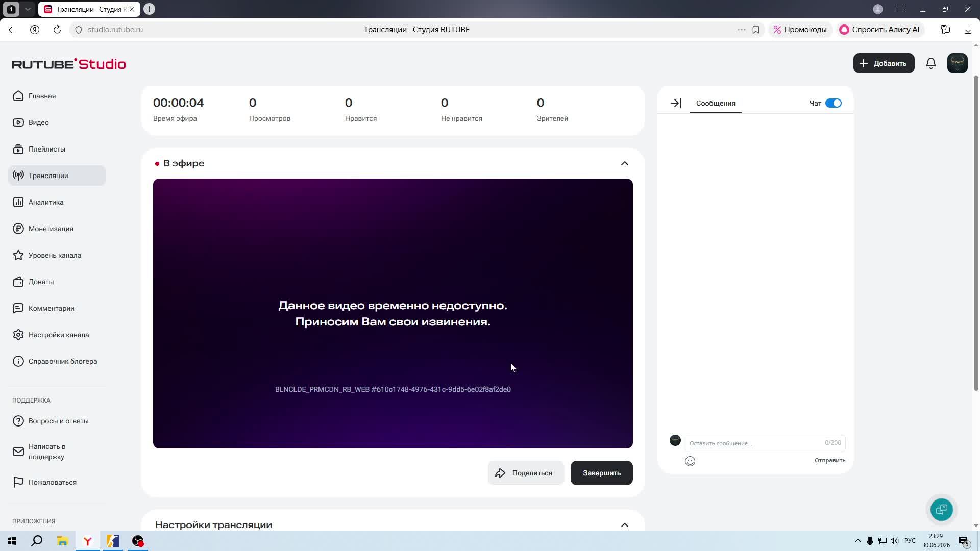This screenshot has height=551, width=980.
Task: Open File Explorer from taskbar
Action: pyautogui.click(x=62, y=541)
